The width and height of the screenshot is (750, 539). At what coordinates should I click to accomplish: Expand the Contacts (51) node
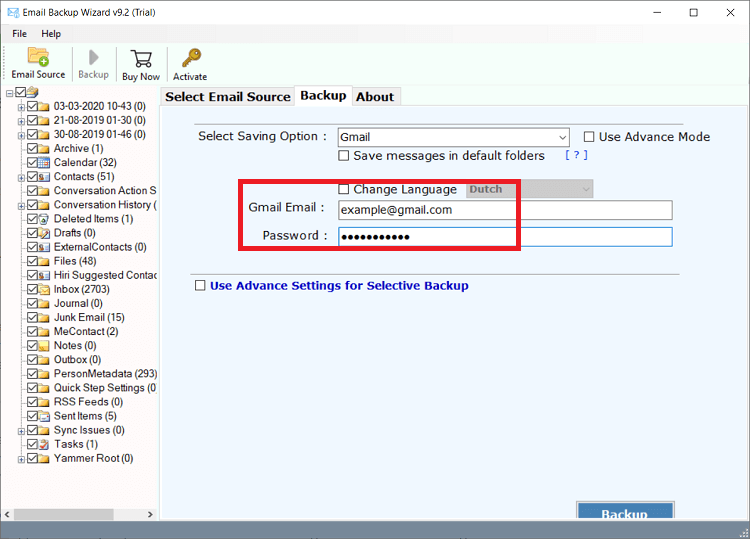[21, 178]
